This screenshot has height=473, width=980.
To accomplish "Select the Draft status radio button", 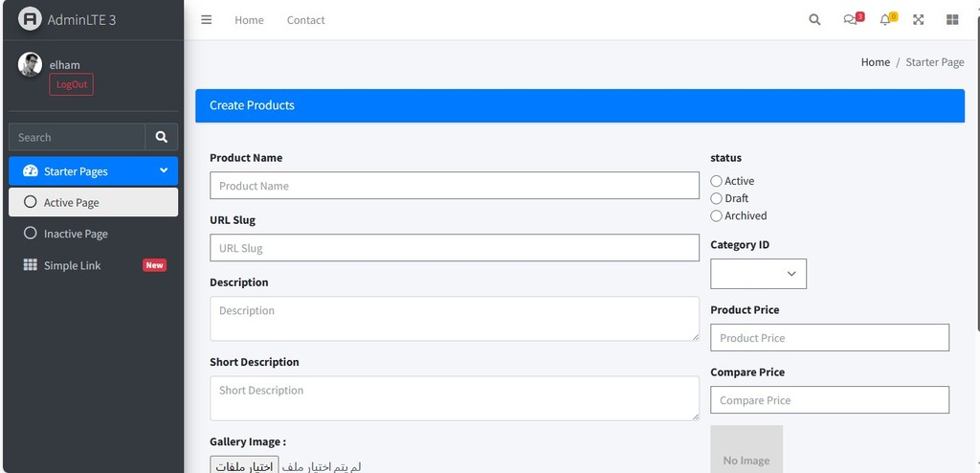I will point(716,199).
